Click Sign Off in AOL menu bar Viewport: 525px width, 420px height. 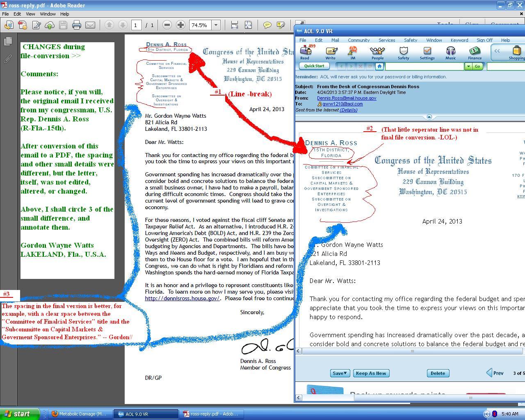484,40
